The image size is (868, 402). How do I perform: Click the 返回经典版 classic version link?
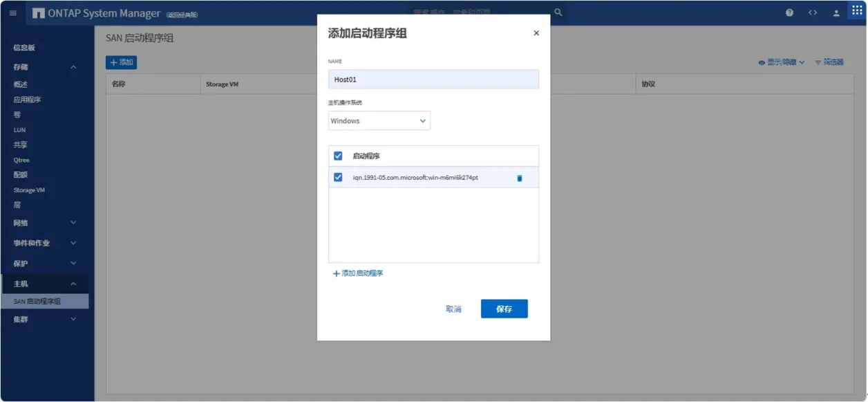(182, 15)
